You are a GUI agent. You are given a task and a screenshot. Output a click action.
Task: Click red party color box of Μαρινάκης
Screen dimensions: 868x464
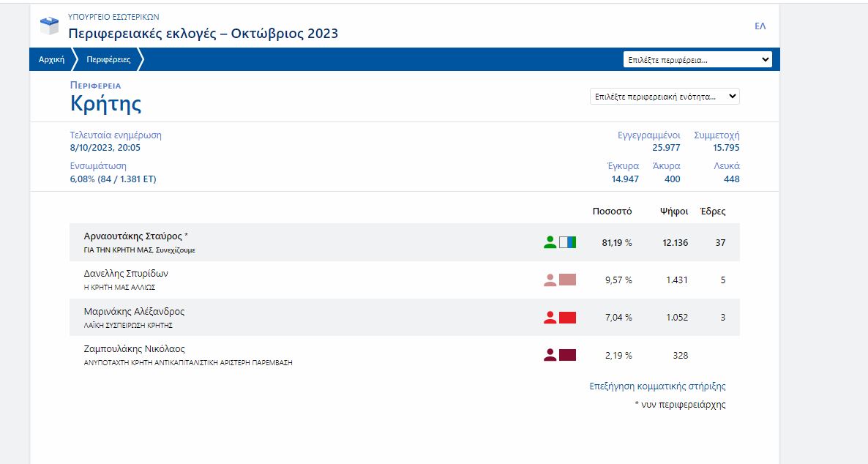pos(567,318)
